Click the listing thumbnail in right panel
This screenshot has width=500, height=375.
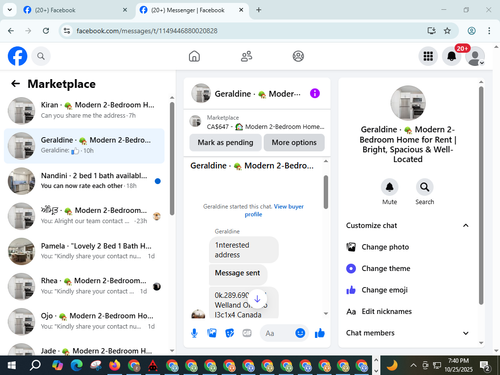(x=408, y=103)
